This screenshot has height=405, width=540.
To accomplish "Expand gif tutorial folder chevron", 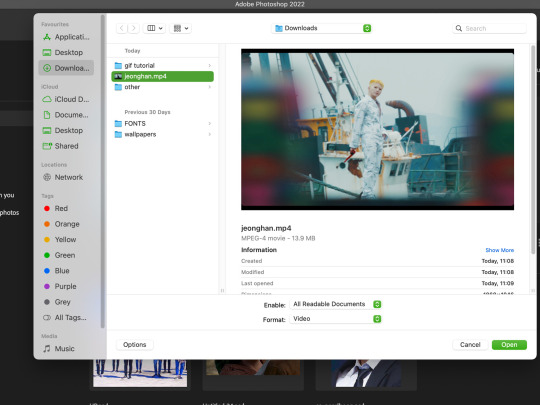I will [209, 65].
